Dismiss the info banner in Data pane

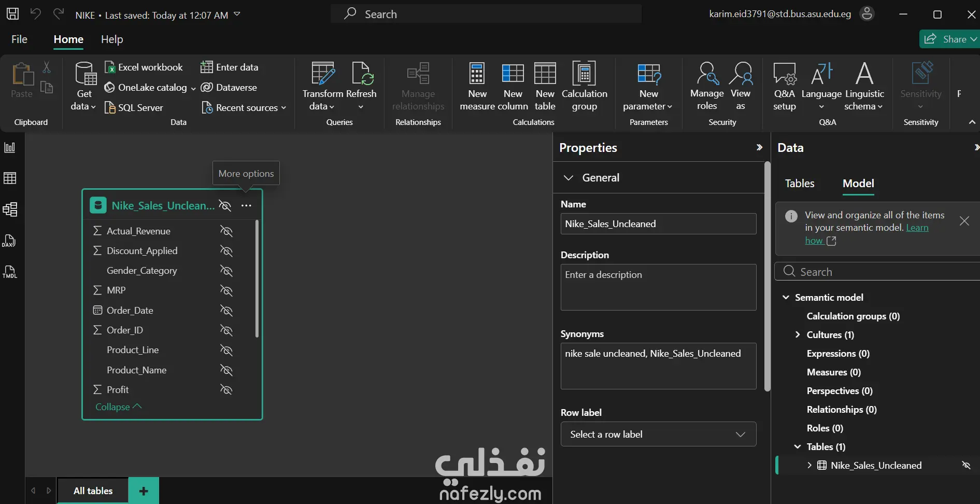click(964, 221)
